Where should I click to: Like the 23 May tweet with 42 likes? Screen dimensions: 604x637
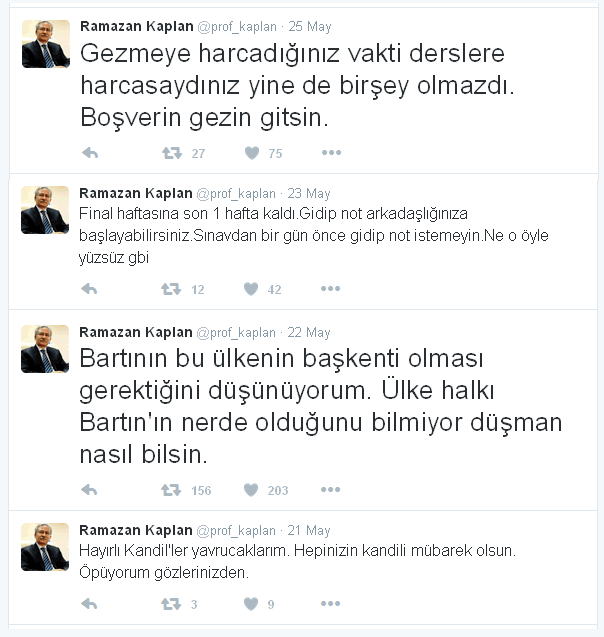pos(251,289)
